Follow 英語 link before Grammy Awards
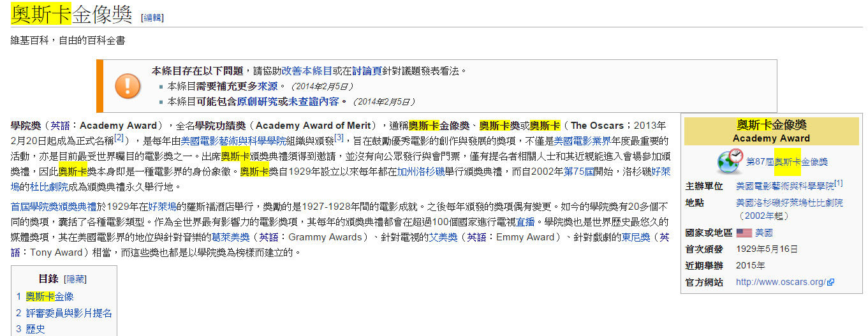The image size is (868, 336). click(269, 237)
